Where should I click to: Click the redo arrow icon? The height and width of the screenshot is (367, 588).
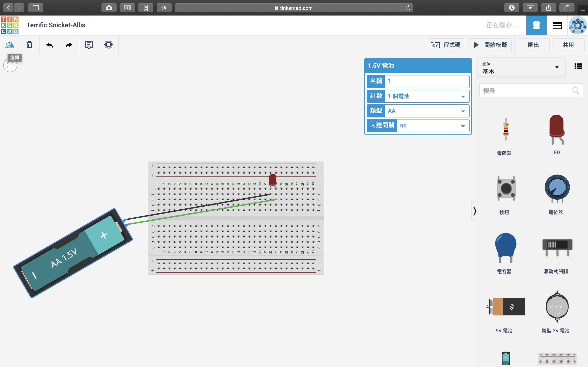click(x=69, y=45)
